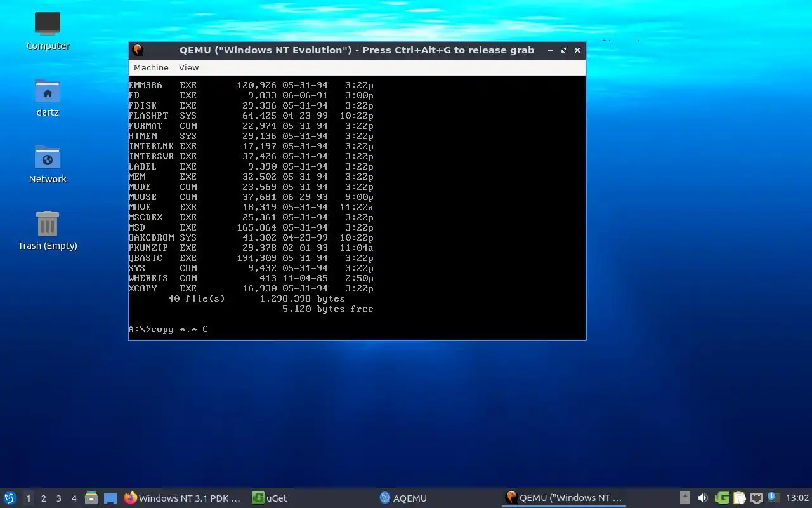Switch to the Windows NT 3.1 PDK Firefox task
The width and height of the screenshot is (812, 508).
[x=183, y=498]
